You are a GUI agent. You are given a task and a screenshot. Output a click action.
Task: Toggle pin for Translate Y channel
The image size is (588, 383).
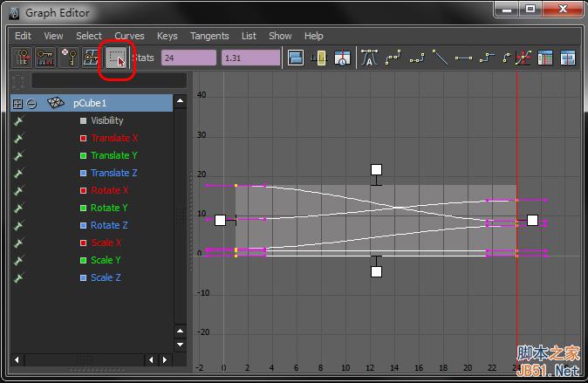[18, 155]
